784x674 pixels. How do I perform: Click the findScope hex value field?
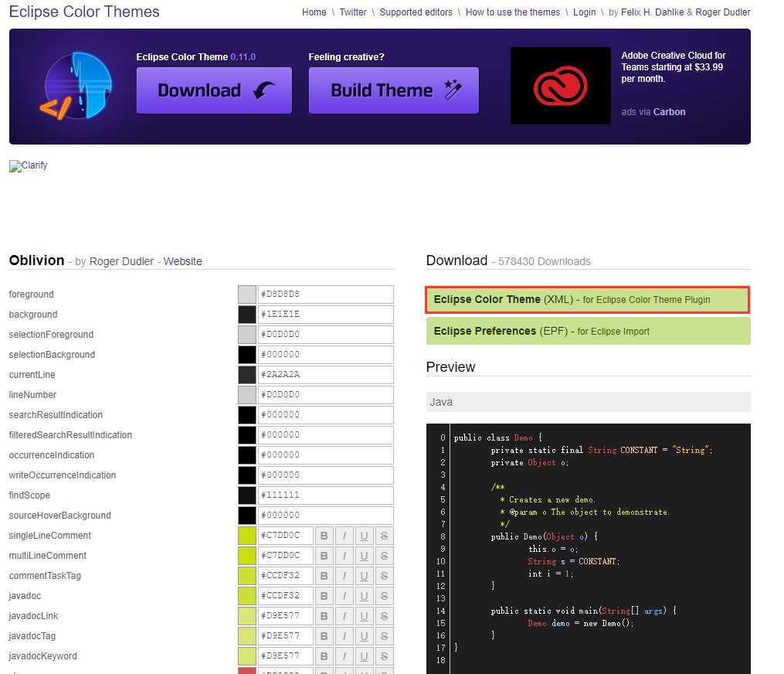(326, 495)
